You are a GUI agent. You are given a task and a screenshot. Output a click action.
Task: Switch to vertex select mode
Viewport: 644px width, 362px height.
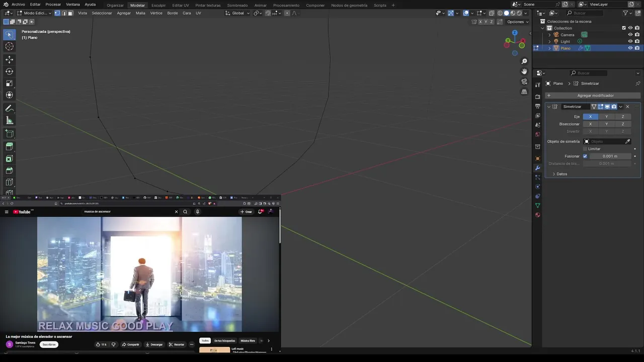[57, 13]
